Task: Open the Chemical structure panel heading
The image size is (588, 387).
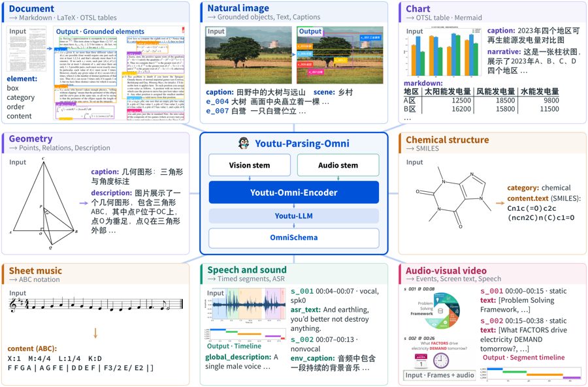Action: [x=448, y=140]
